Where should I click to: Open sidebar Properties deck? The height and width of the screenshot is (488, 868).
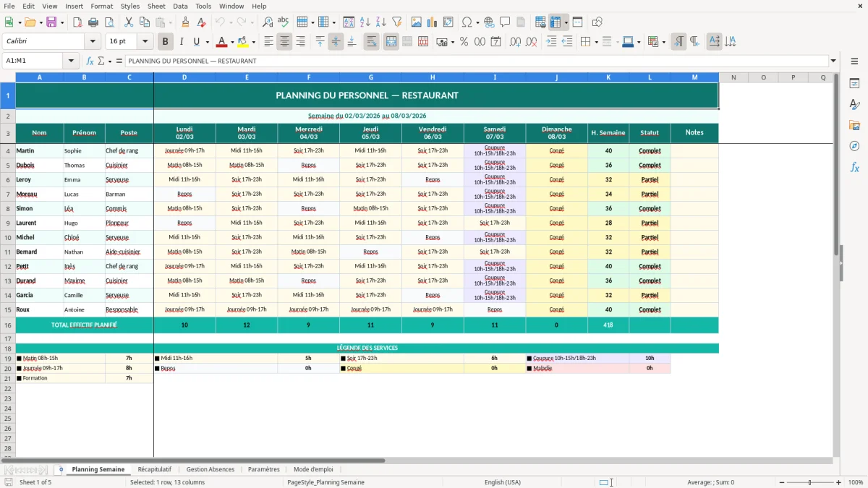pyautogui.click(x=854, y=84)
